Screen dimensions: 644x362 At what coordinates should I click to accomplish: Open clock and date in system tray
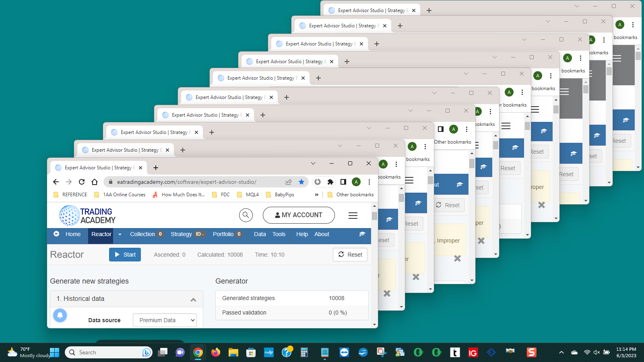click(x=626, y=352)
